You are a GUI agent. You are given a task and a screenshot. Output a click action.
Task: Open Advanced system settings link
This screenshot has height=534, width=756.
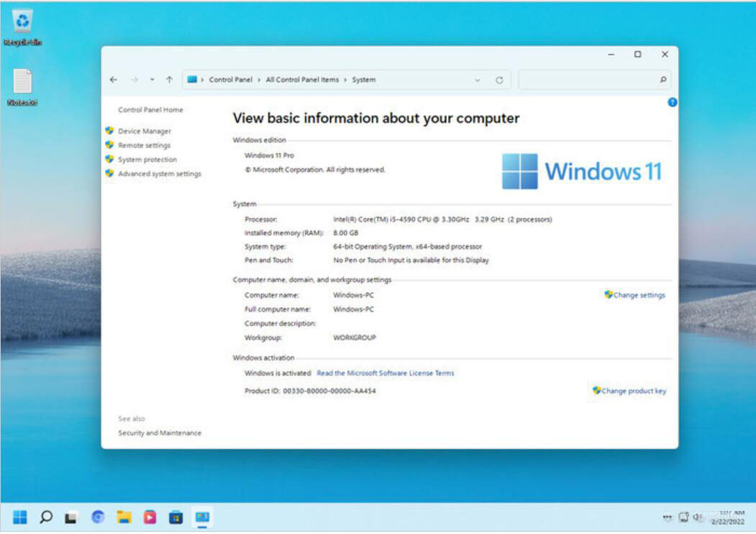click(x=160, y=173)
